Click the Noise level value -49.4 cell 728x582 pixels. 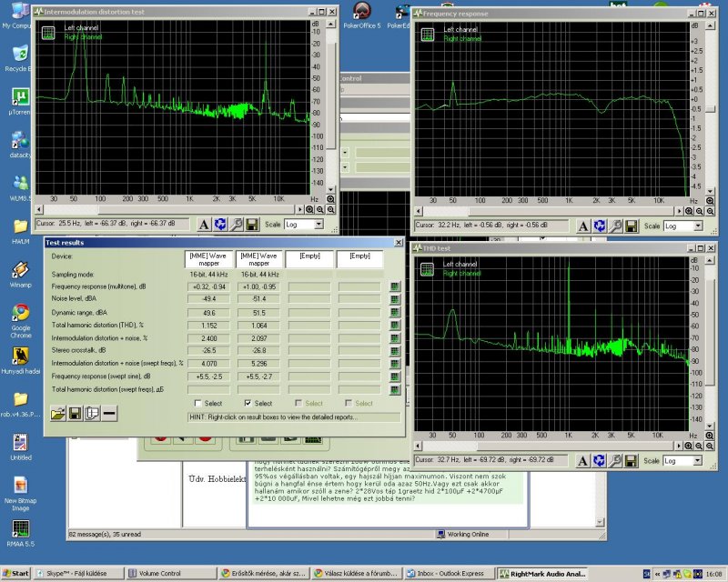[x=209, y=299]
